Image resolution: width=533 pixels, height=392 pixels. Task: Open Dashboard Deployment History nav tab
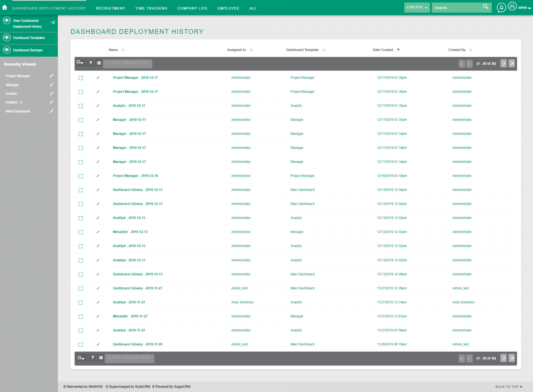49,8
